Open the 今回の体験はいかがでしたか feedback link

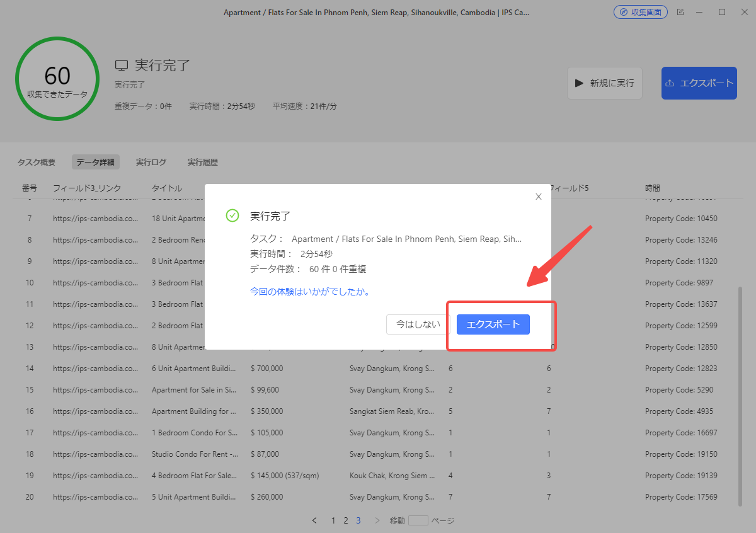point(309,292)
